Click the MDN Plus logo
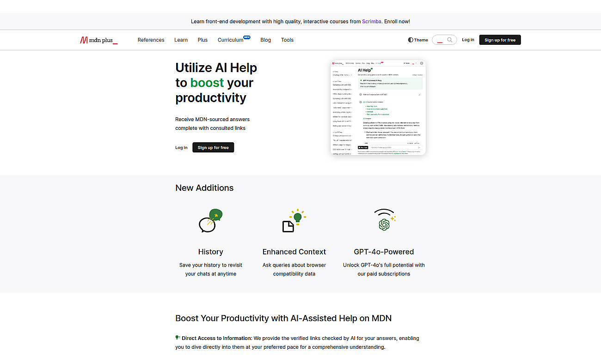 point(99,40)
